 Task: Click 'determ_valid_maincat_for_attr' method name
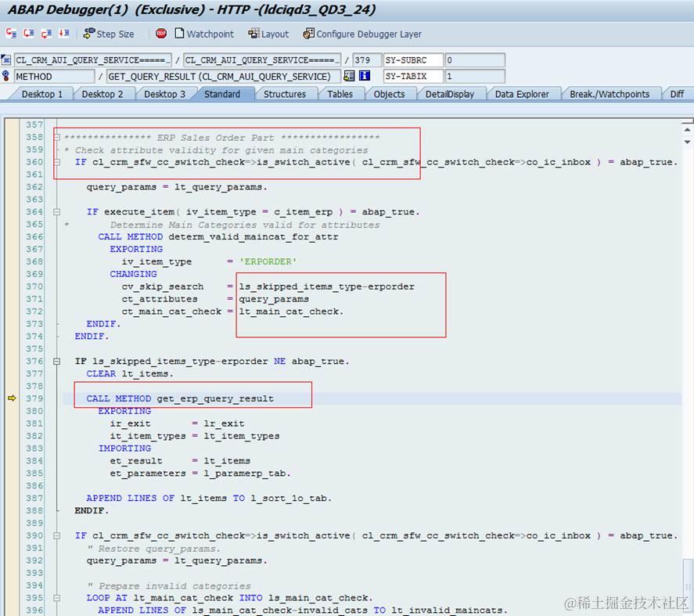tap(254, 237)
